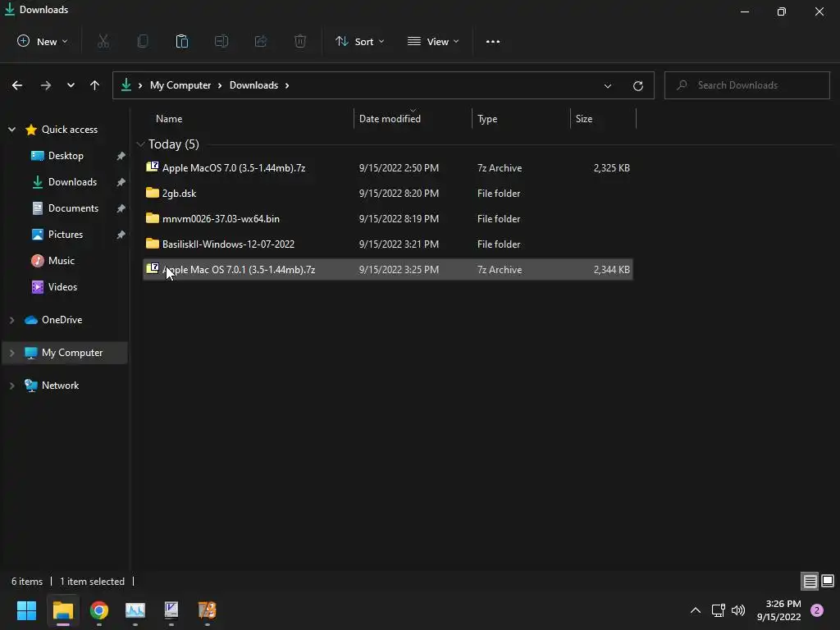
Task: Expand the My Computer tree node
Action: (11, 353)
